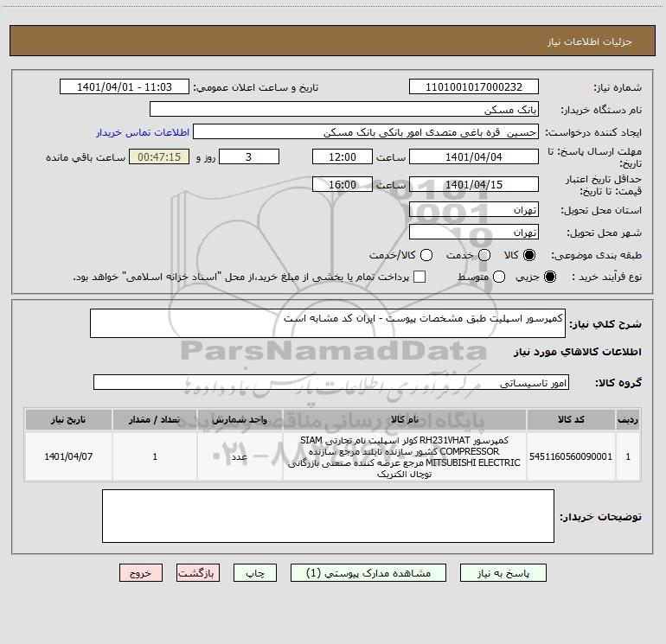
Task: Select the کالا radio button
Action: coord(529,255)
